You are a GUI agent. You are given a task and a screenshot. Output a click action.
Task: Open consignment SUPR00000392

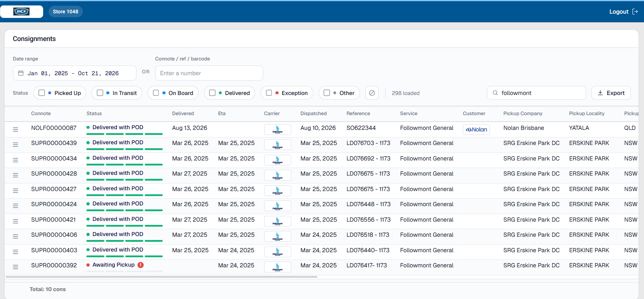point(54,265)
